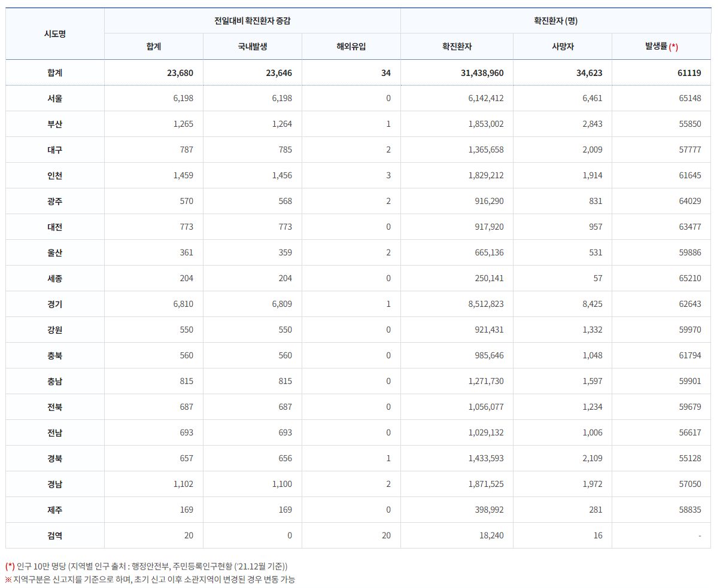Click the 대전 row label
720x588 pixels.
[x=55, y=227]
